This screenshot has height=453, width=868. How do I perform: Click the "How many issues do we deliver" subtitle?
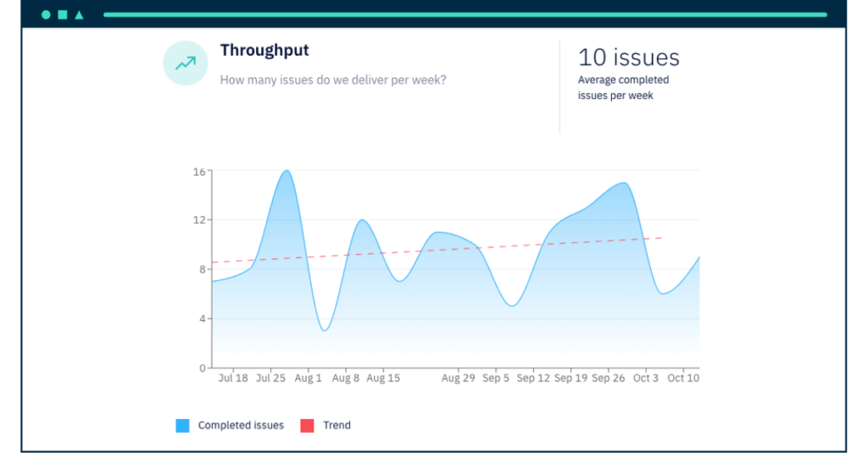pos(333,80)
